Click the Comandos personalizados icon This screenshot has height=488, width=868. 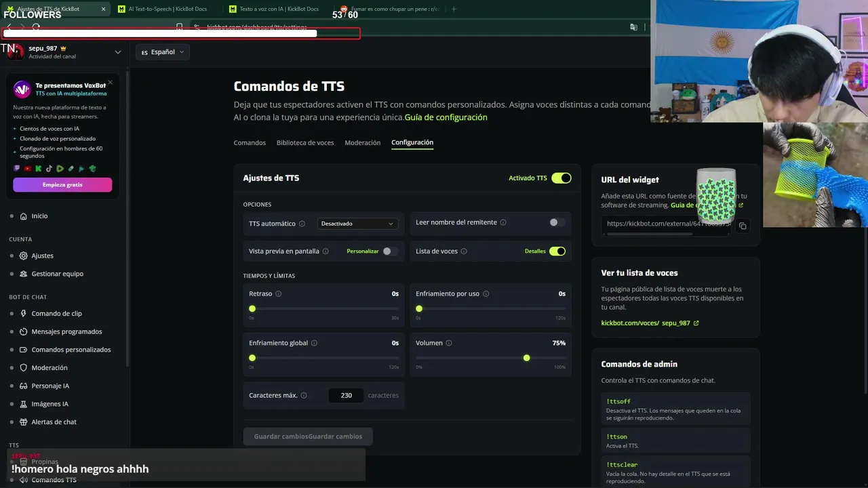pyautogui.click(x=23, y=350)
